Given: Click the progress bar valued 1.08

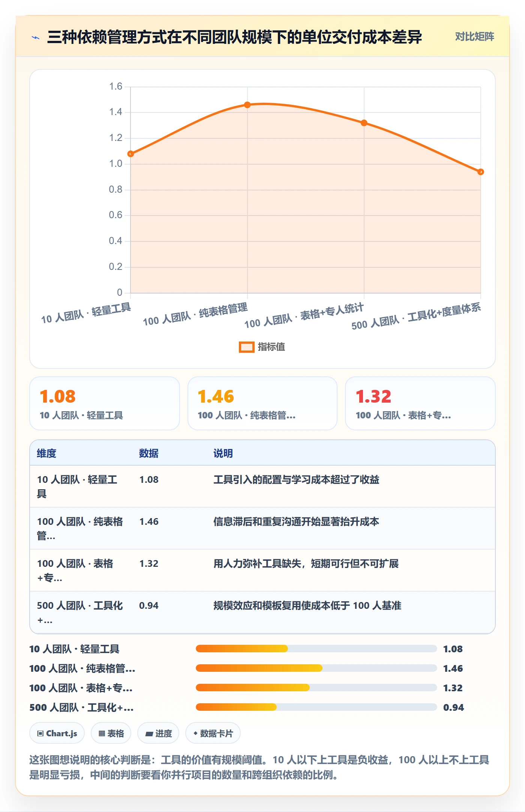Looking at the screenshot, I should coord(316,649).
